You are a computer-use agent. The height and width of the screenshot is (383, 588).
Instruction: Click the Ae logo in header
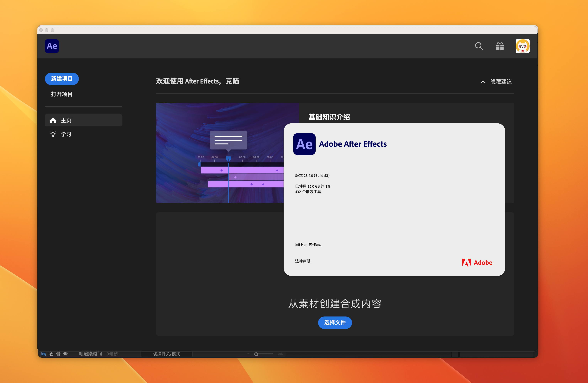point(52,46)
